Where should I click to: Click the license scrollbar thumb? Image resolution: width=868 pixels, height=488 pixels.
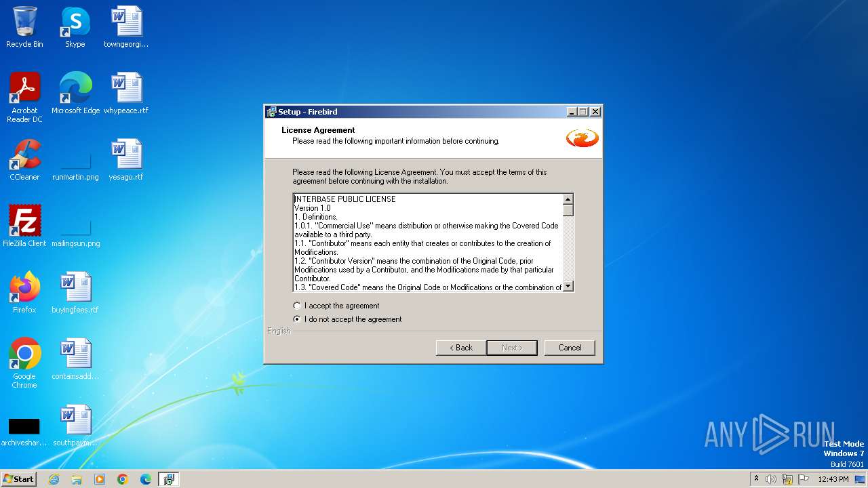tap(568, 210)
